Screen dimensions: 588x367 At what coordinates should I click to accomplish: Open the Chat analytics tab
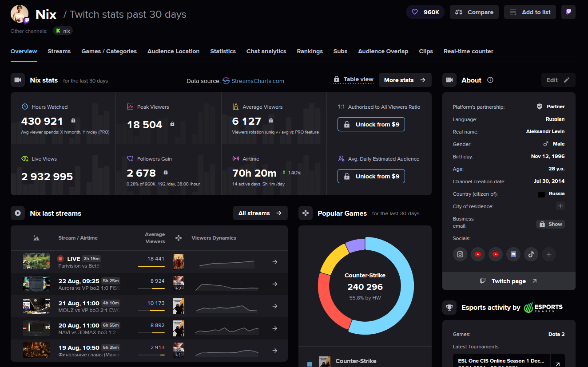266,51
